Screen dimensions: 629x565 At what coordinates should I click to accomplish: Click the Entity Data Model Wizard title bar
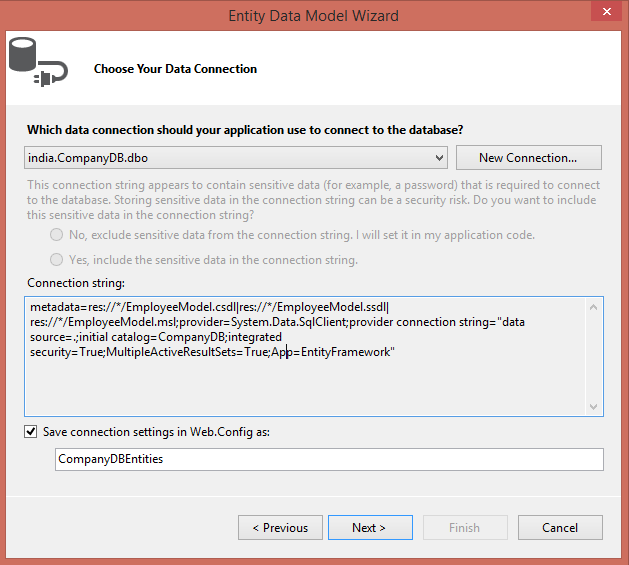pos(313,15)
